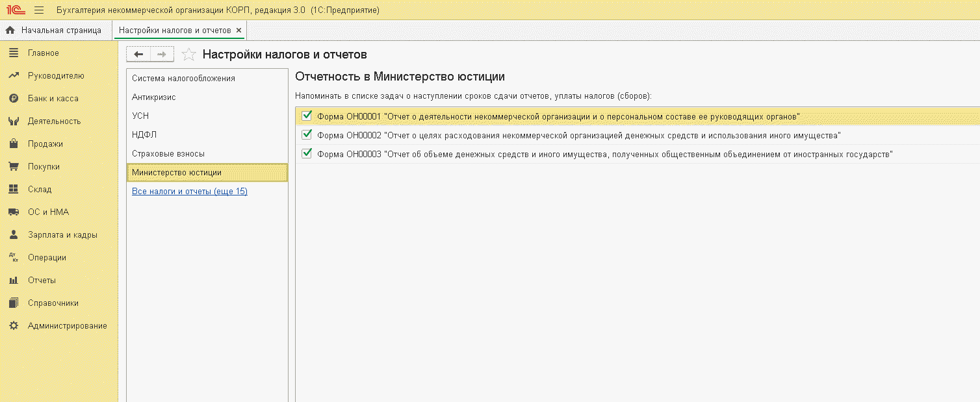Image resolution: width=980 pixels, height=402 pixels.
Task: Open the hamburger main menu icon
Action: 39,10
